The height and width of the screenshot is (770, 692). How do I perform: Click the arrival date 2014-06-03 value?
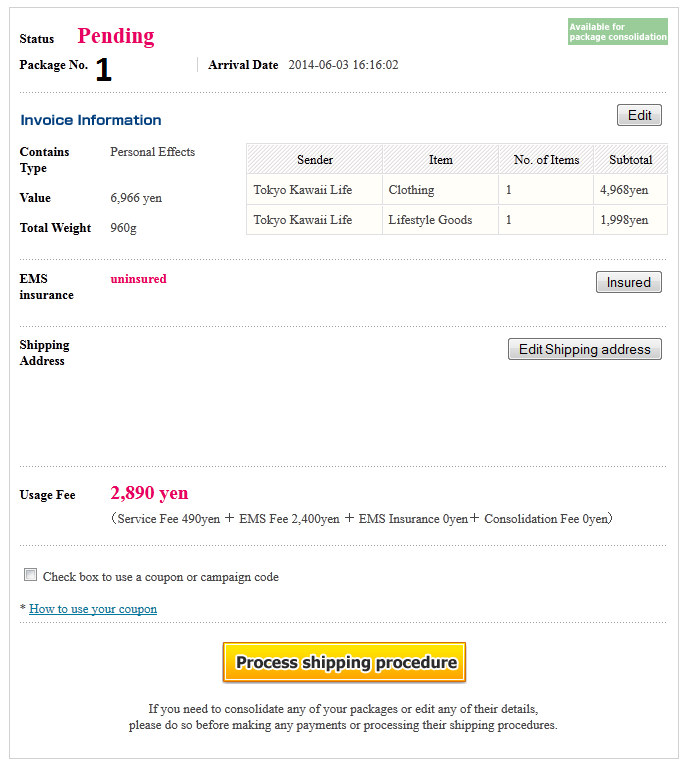click(343, 65)
